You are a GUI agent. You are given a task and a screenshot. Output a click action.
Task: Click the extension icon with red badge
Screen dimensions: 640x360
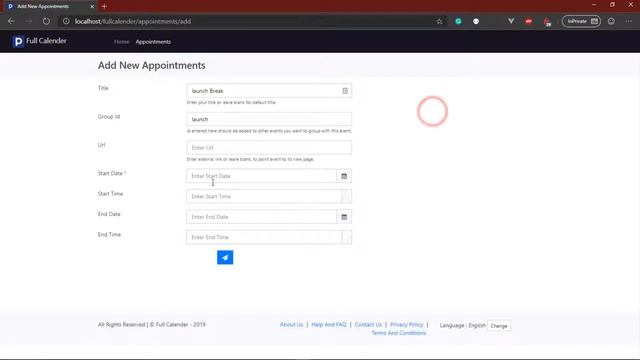coord(547,22)
